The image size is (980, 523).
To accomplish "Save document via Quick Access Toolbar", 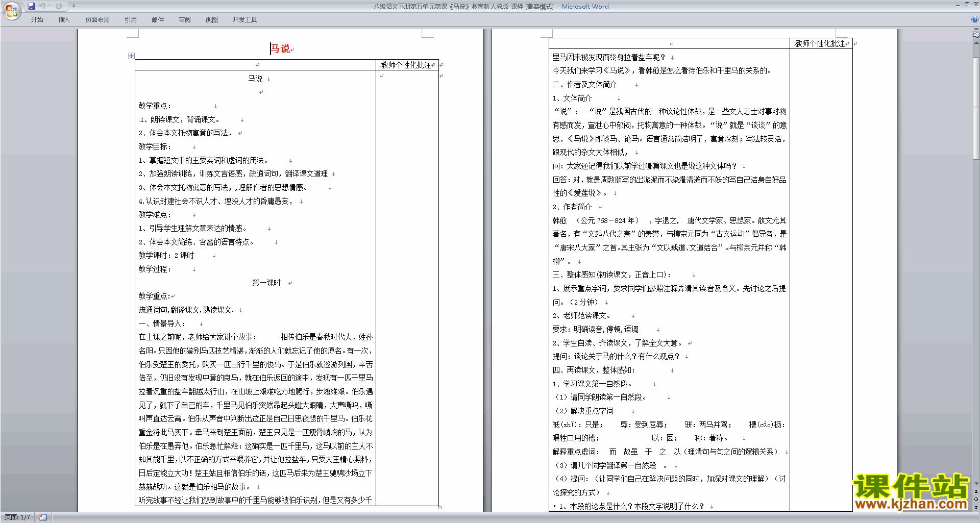I will click(31, 6).
